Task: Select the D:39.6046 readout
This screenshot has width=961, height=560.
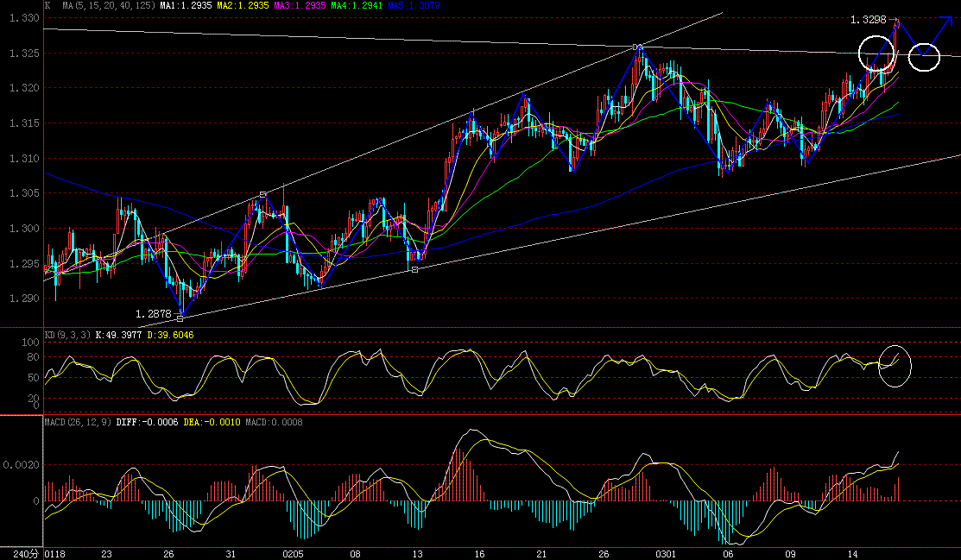Action: (170, 335)
